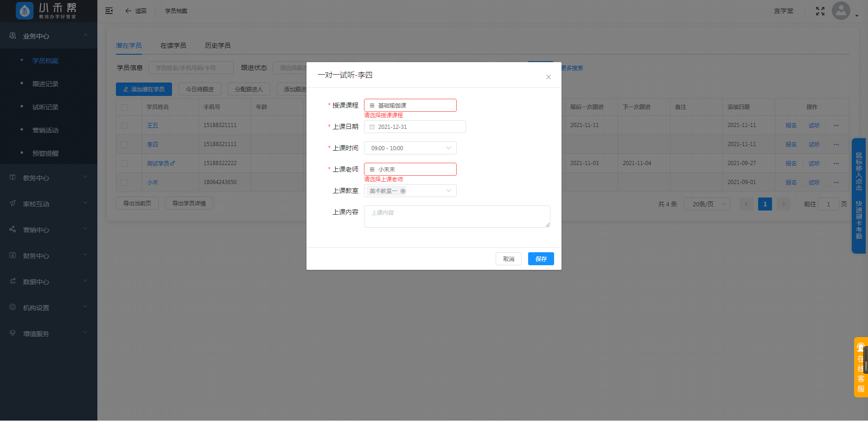The width and height of the screenshot is (868, 421).
Task: Open more actions for 测试学员 row
Action: (x=836, y=164)
